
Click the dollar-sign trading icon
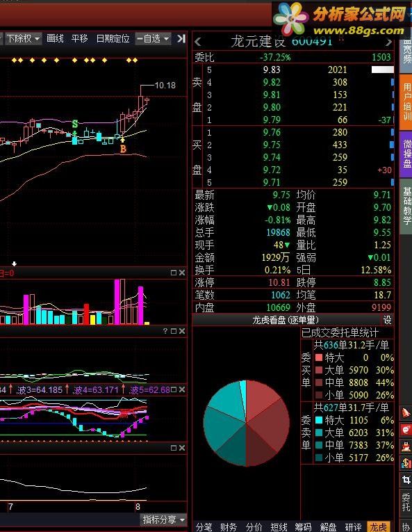point(406,462)
